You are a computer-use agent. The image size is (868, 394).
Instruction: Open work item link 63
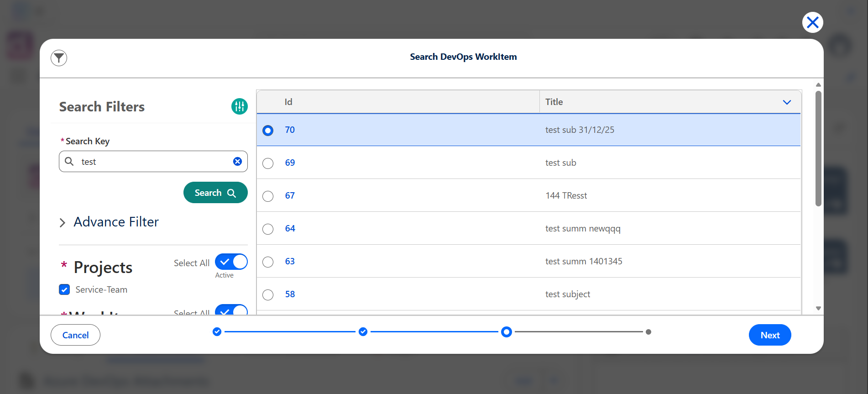290,261
